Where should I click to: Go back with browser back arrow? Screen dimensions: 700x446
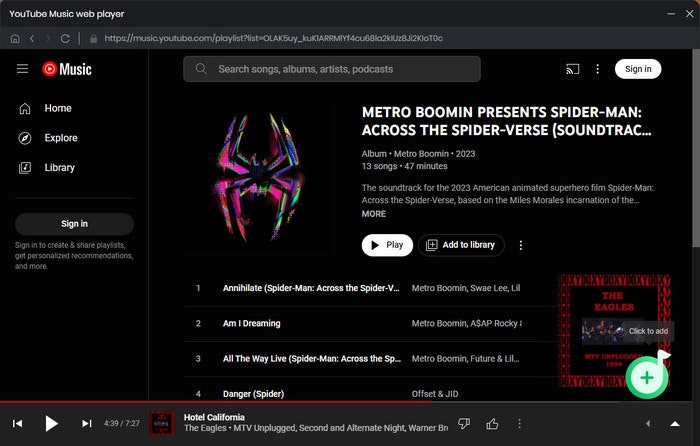pyautogui.click(x=32, y=39)
